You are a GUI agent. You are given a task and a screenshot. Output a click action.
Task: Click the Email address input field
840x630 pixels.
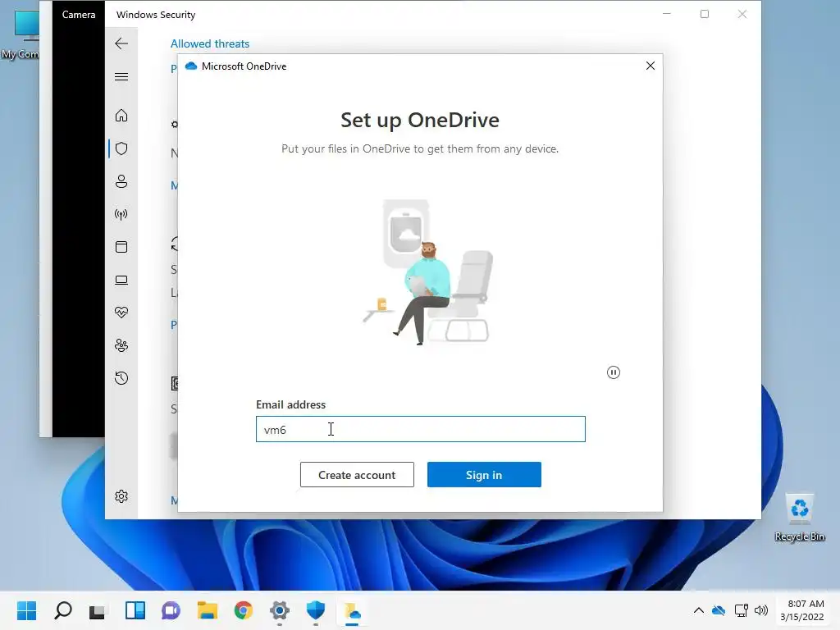pyautogui.click(x=421, y=429)
